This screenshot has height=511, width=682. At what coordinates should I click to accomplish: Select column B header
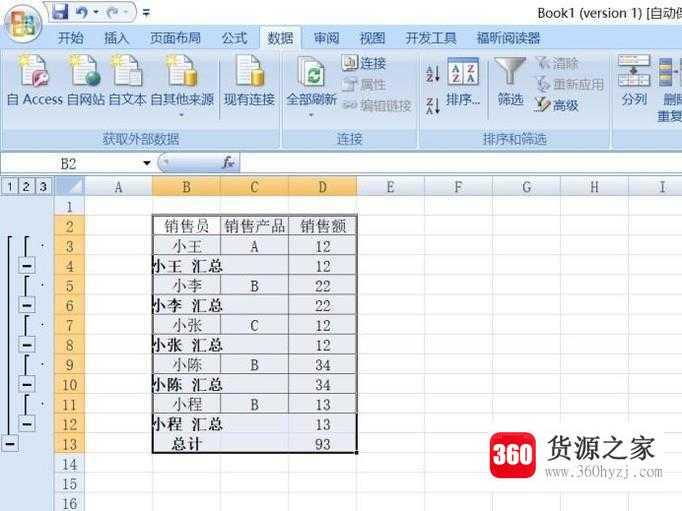pyautogui.click(x=187, y=187)
